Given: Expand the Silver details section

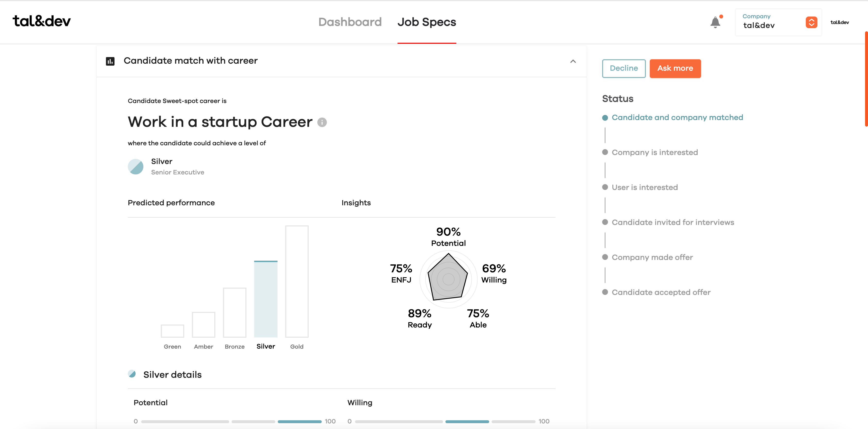Looking at the screenshot, I should pos(172,374).
